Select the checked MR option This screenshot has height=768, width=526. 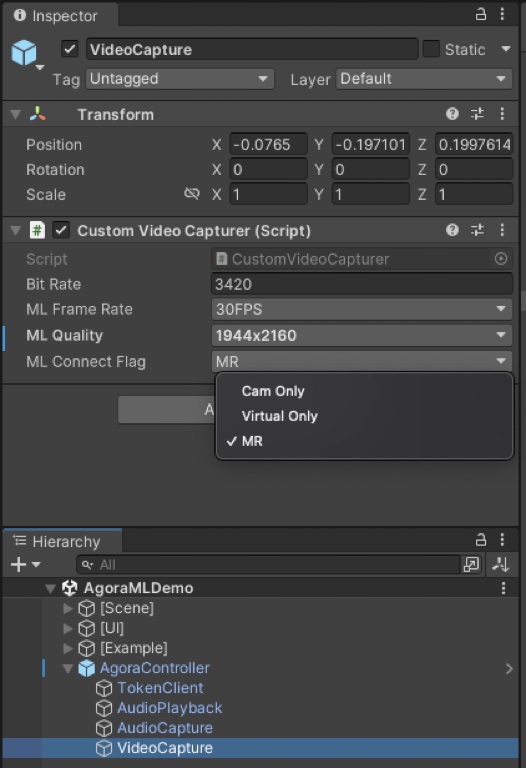364,441
